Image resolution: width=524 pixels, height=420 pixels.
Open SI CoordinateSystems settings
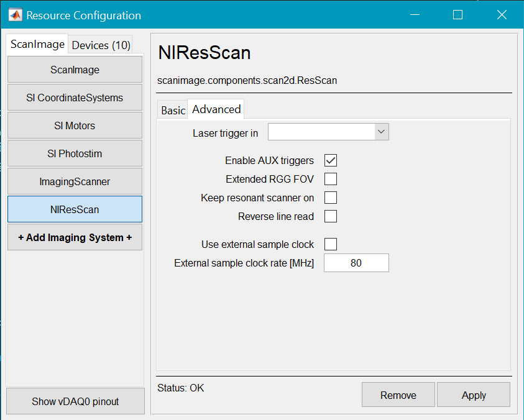(75, 98)
